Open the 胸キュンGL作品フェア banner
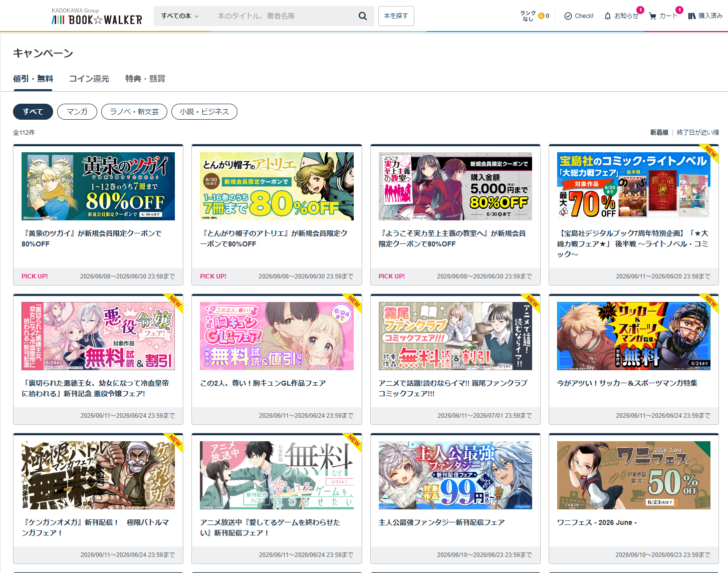Image resolution: width=728 pixels, height=573 pixels. 277,336
